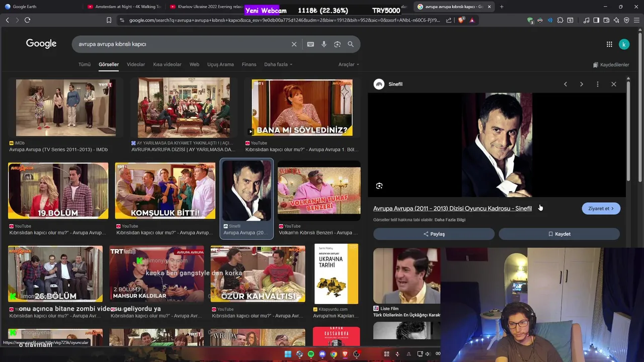This screenshot has width=644, height=362.
Task: Open OBS Studio from taskbar
Action: (x=357, y=354)
